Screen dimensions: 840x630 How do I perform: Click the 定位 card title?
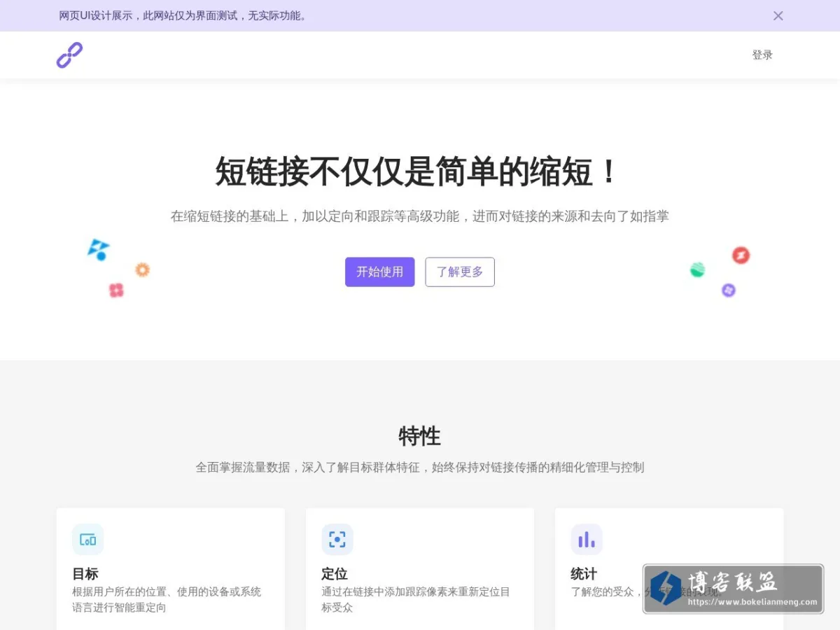pos(335,574)
